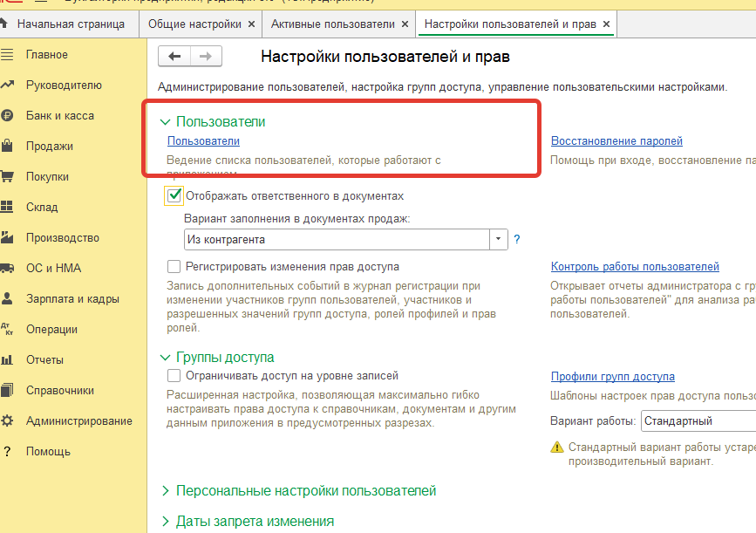
Task: Open the Профили групп доступа link
Action: click(x=613, y=376)
